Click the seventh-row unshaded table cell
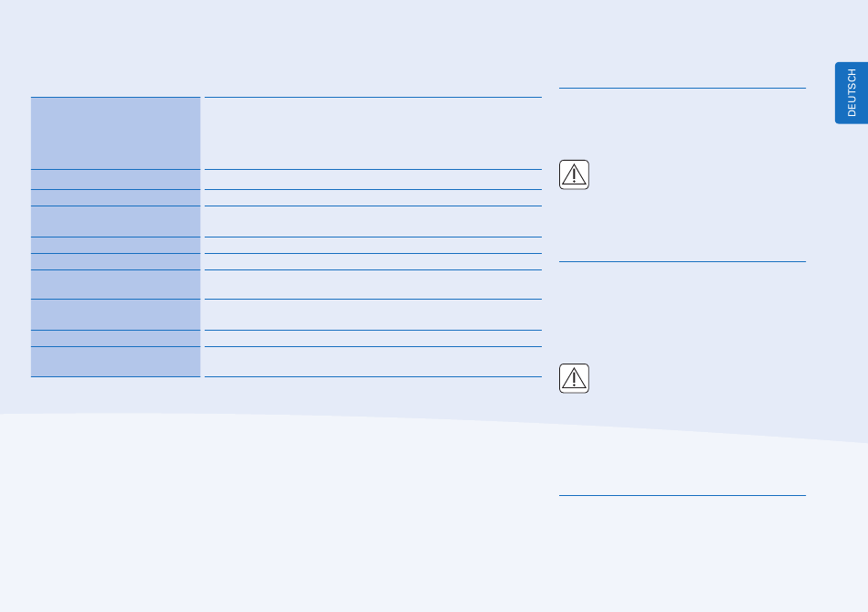 click(373, 284)
